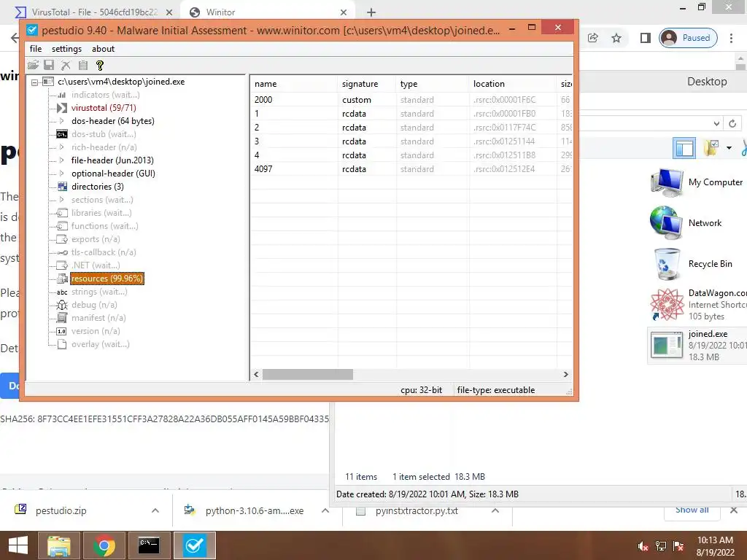Click the Paused profile button
The image size is (747, 560).
coord(688,38)
